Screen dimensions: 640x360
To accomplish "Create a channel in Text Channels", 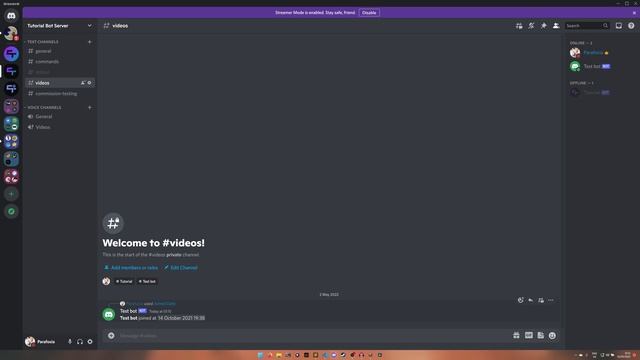I will tap(89, 42).
